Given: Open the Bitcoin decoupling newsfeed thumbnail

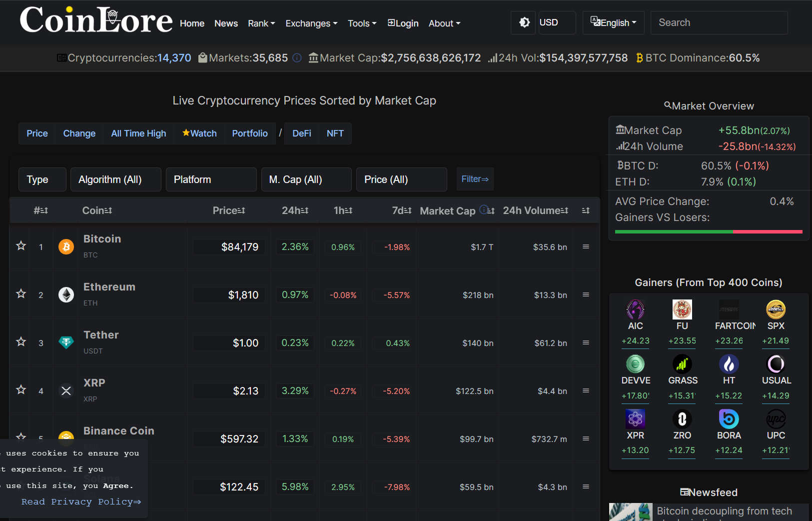Looking at the screenshot, I should pyautogui.click(x=631, y=512).
